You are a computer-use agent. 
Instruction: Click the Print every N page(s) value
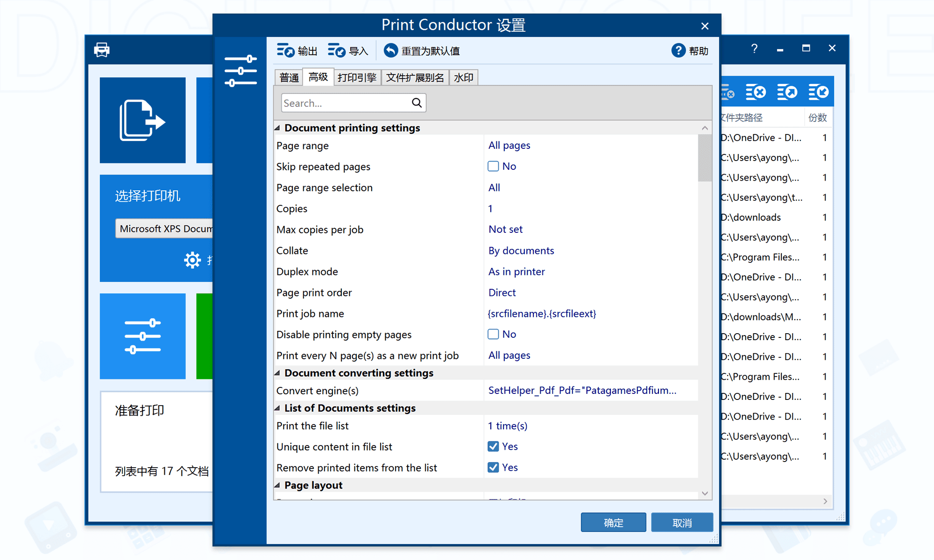point(509,356)
